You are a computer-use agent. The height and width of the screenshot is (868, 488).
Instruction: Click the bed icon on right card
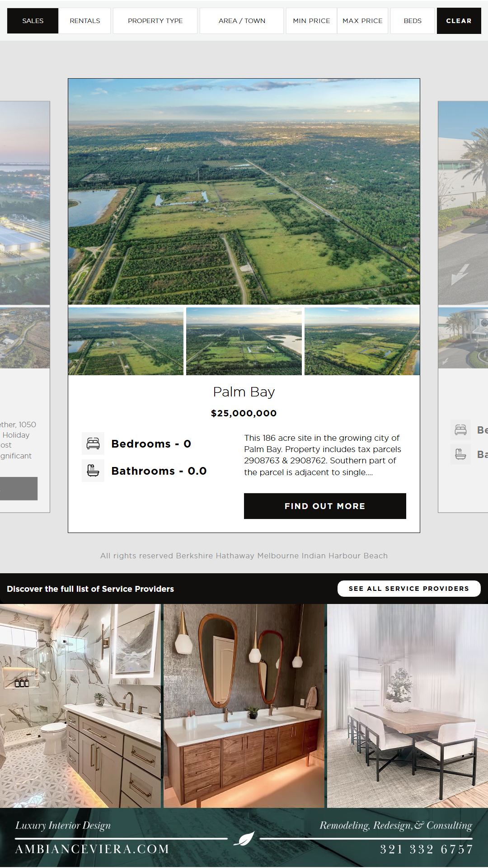[461, 430]
